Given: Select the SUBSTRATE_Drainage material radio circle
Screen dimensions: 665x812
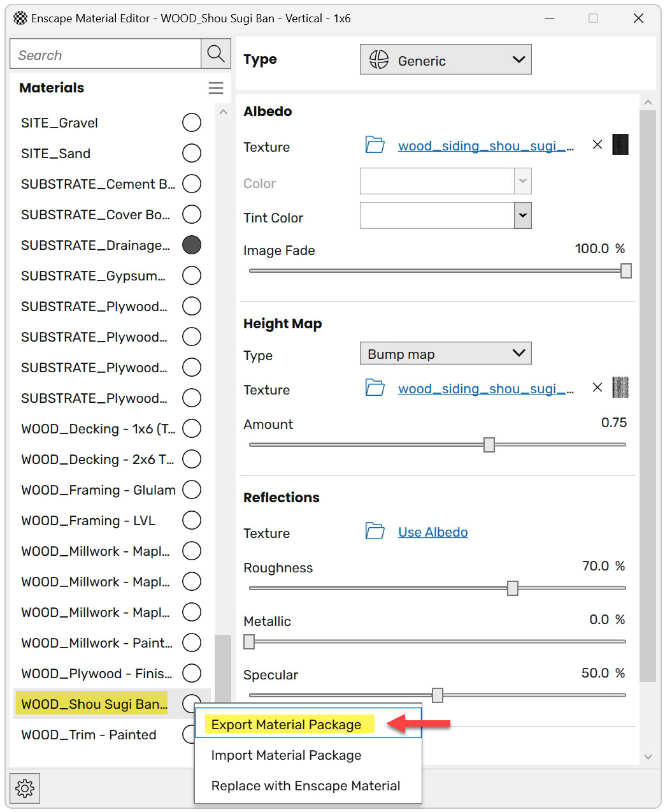Looking at the screenshot, I should 192,245.
